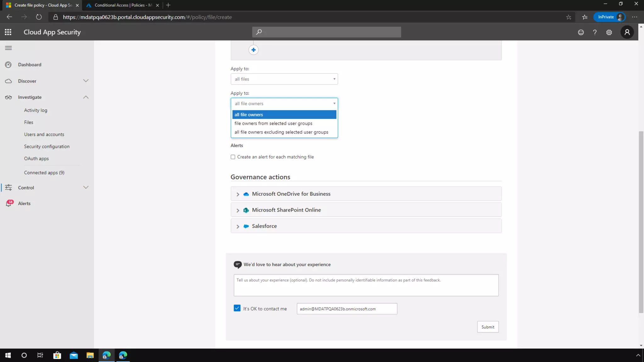Open the app launcher grid icon

[x=8, y=32]
